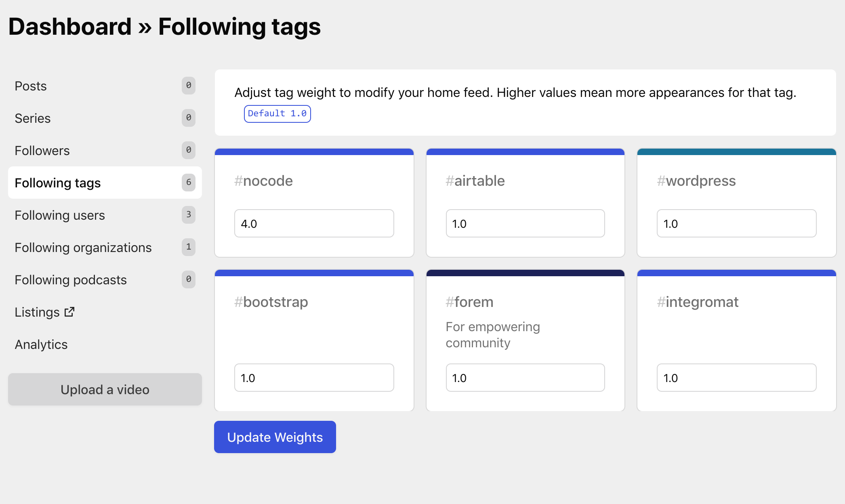845x504 pixels.
Task: Open the Analytics section
Action: pyautogui.click(x=41, y=344)
